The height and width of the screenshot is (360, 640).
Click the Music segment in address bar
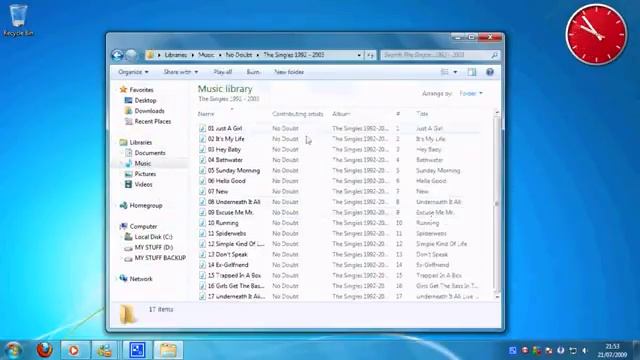tap(206, 55)
